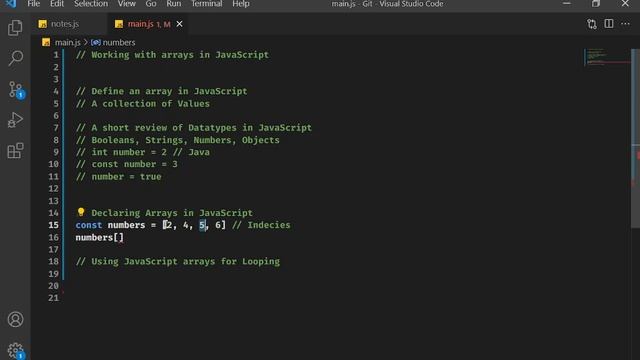Viewport: 640px width, 360px height.
Task: Click the 'Using JavaScript arrays for Looping' comment
Action: pyautogui.click(x=178, y=261)
